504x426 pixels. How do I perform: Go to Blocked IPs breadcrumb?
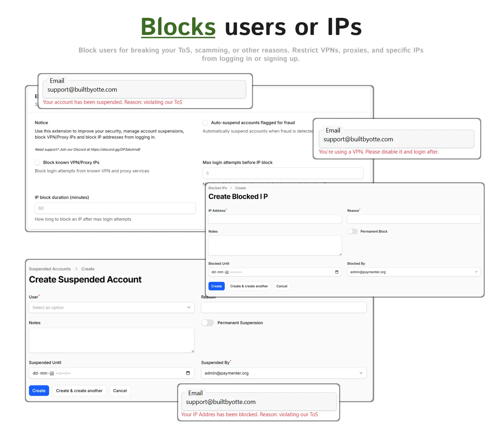coord(217,188)
